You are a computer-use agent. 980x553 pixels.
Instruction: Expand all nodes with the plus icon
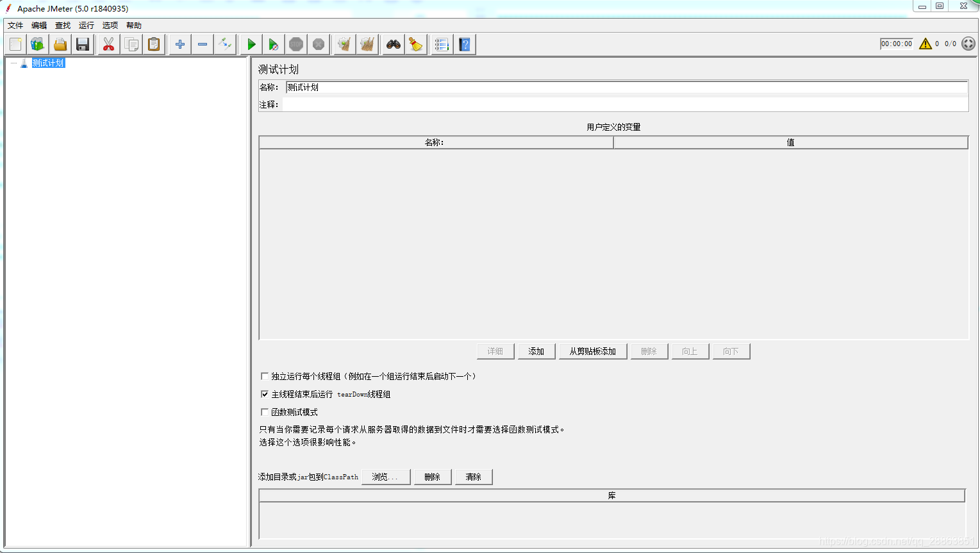tap(180, 44)
